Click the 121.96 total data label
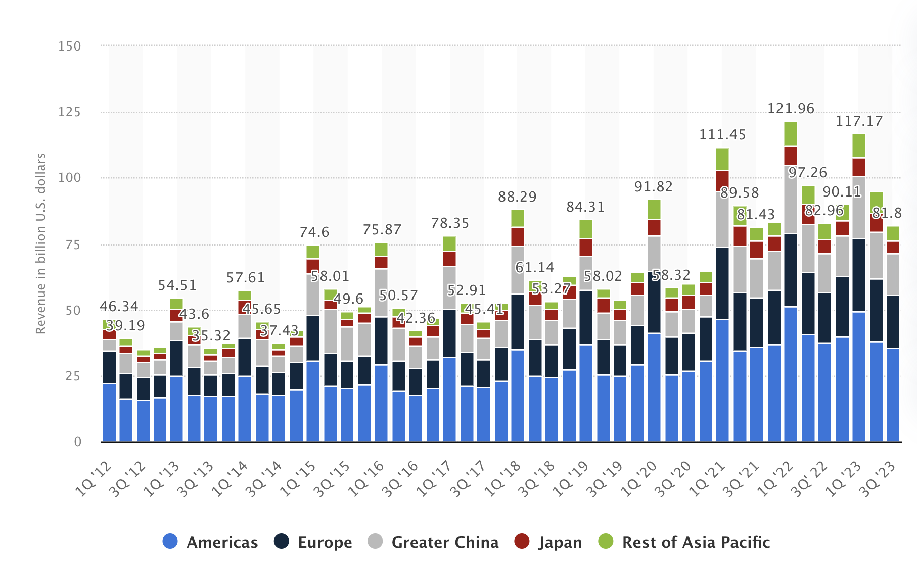The image size is (917, 588). pyautogui.click(x=791, y=109)
